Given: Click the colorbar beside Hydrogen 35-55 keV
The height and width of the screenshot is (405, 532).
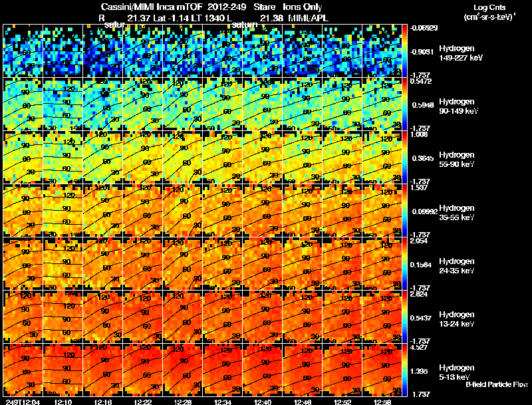Looking at the screenshot, I should pyautogui.click(x=404, y=211).
